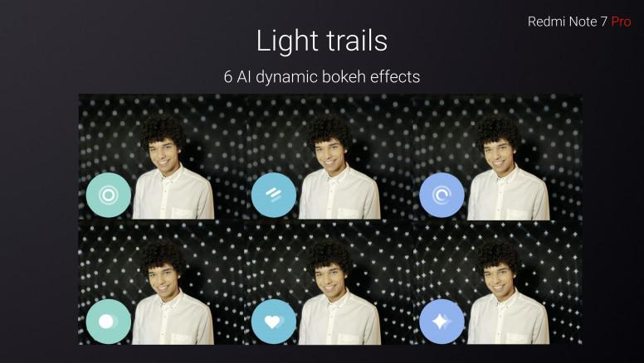The image size is (644, 363).
Task: Click the man's curly hair above spiral icon
Action: (x=498, y=129)
